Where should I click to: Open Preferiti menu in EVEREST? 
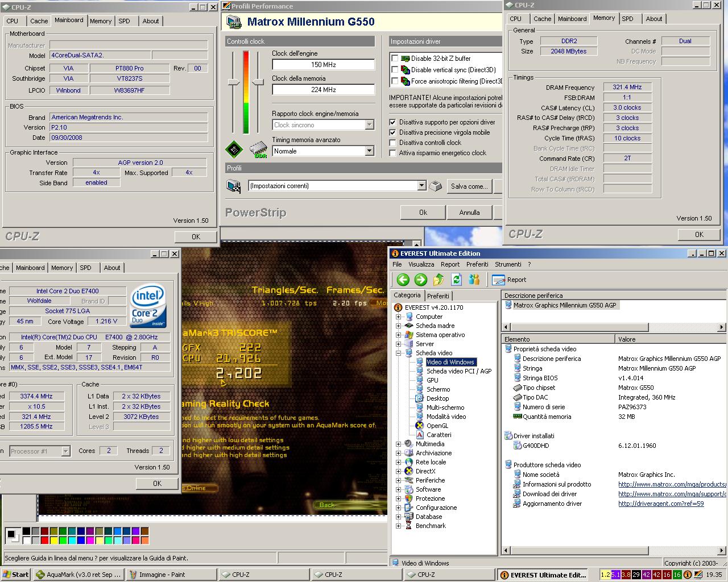pyautogui.click(x=477, y=264)
